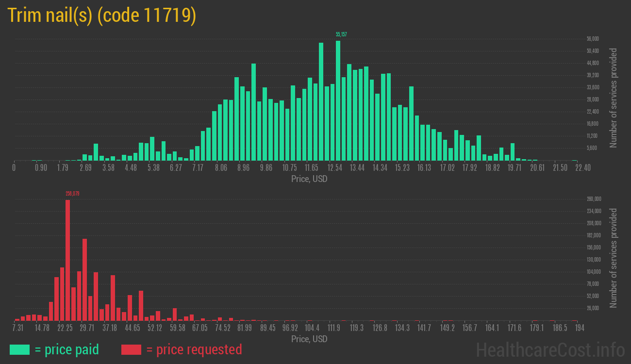Click the 55,157 peak value label

click(x=341, y=34)
